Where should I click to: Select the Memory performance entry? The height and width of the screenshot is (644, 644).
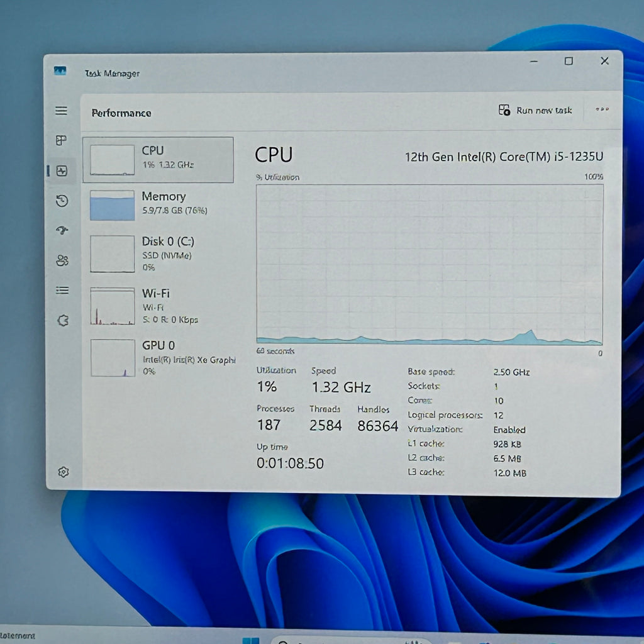click(158, 204)
